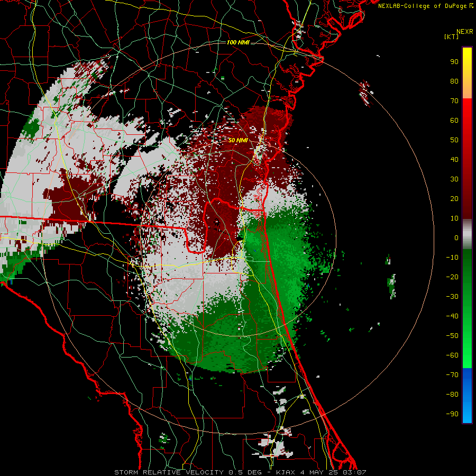
Task: Click the -70 value on the velocity scale
Action: coord(452,375)
